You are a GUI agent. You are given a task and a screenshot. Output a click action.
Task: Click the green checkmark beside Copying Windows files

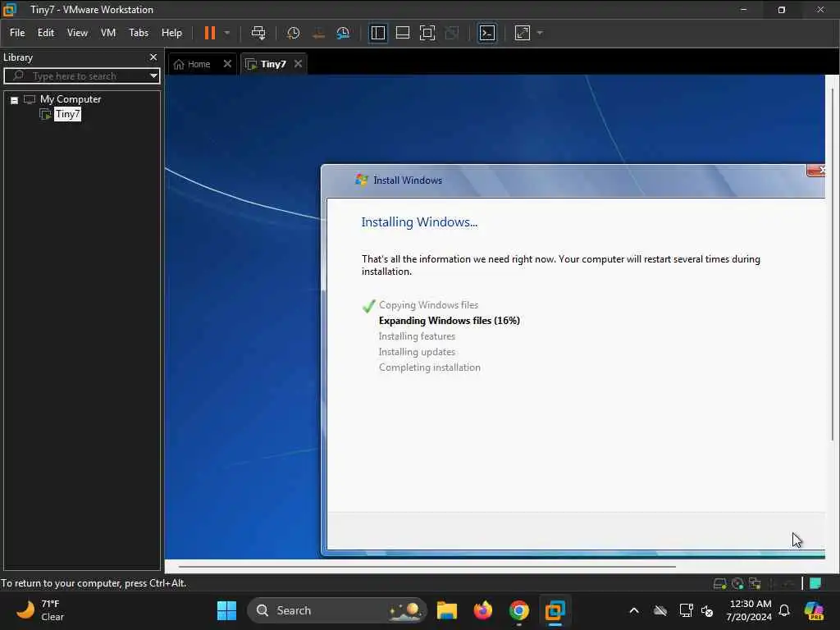(368, 305)
